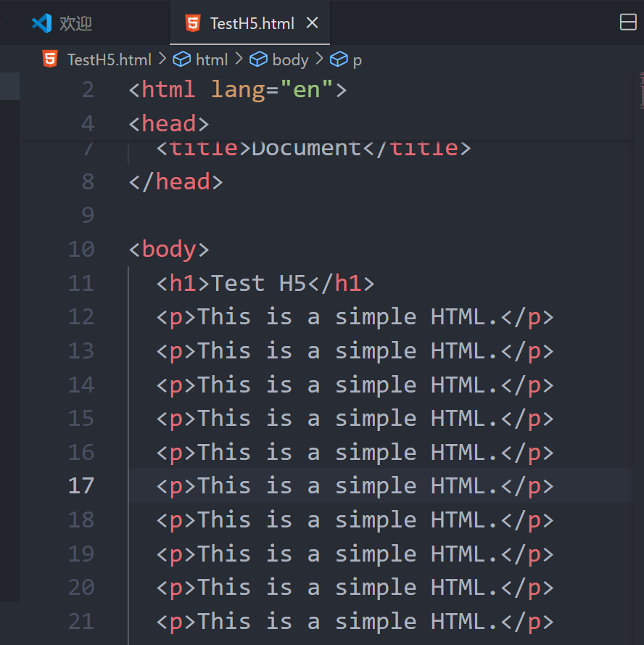644x645 pixels.
Task: Click chevron after html in breadcrumb
Action: click(x=239, y=59)
